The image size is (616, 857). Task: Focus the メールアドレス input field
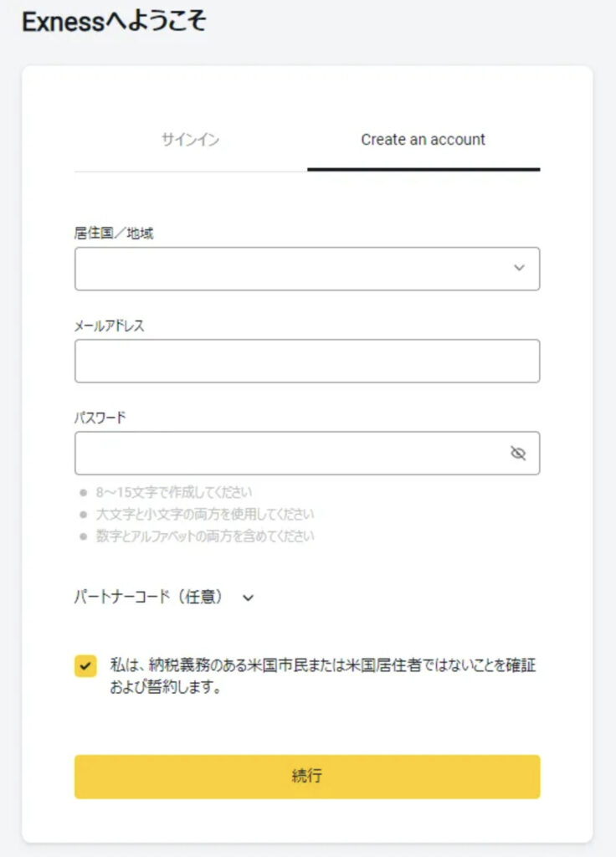point(306,361)
